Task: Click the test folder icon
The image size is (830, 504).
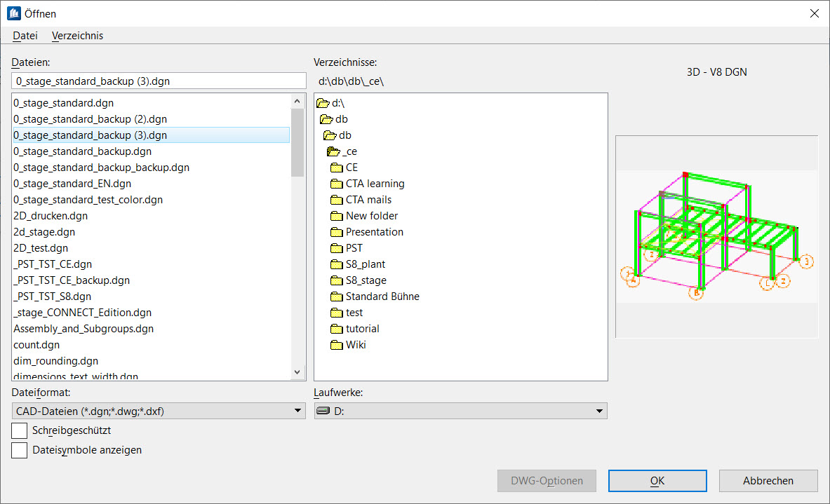Action: pyautogui.click(x=337, y=313)
